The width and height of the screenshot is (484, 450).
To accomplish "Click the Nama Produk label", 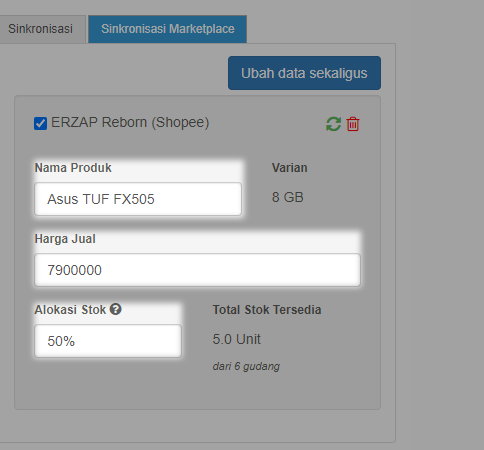I will coord(73,168).
